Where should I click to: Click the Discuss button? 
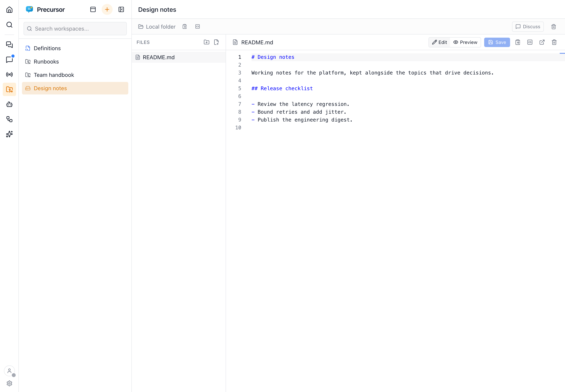tap(528, 26)
